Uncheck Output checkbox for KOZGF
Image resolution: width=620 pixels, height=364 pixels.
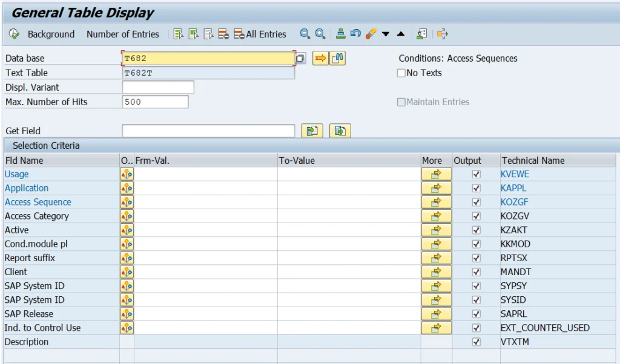point(476,202)
